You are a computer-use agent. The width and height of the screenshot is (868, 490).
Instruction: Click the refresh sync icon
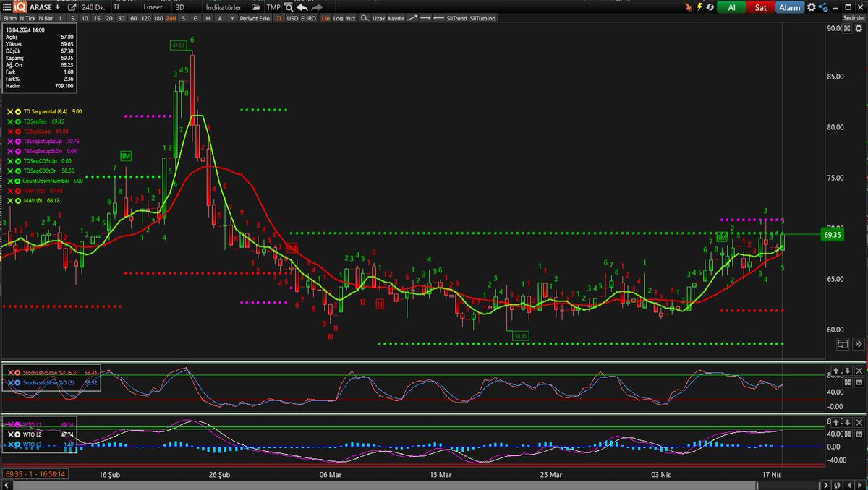tap(710, 7)
